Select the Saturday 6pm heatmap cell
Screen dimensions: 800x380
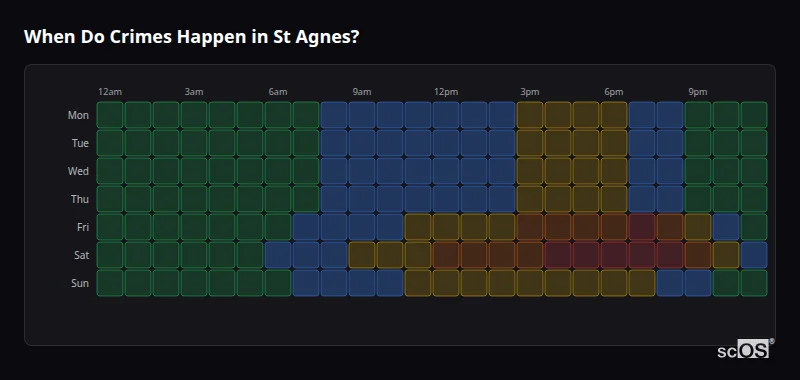pos(614,255)
